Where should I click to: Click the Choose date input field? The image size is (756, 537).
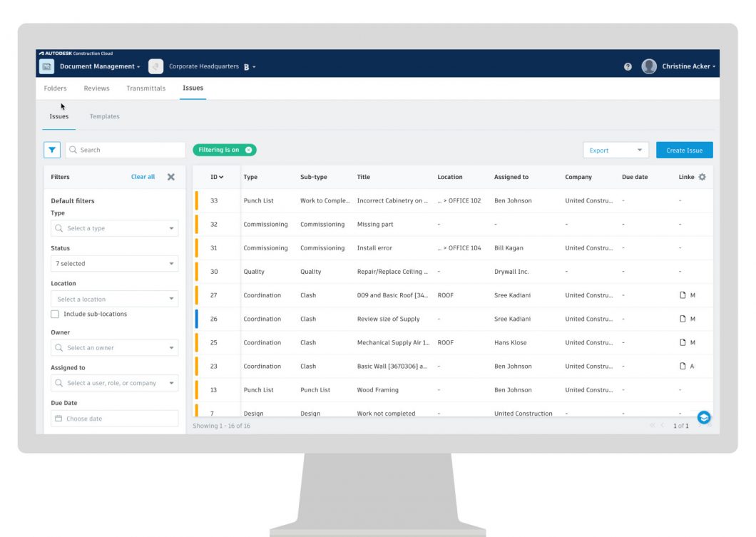[114, 419]
